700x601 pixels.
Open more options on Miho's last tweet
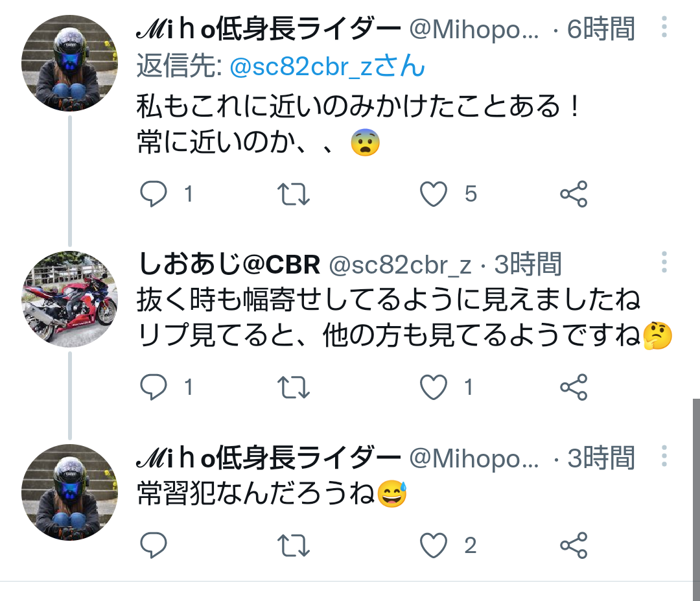664,456
